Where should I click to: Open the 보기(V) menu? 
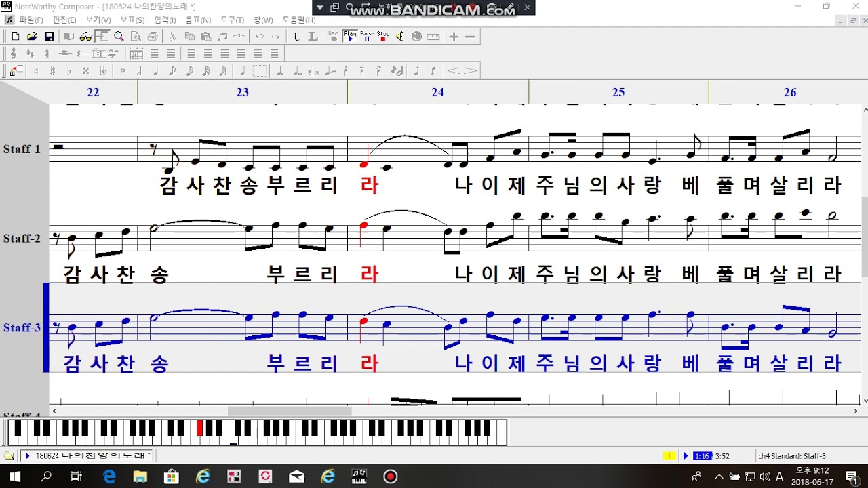pos(98,20)
